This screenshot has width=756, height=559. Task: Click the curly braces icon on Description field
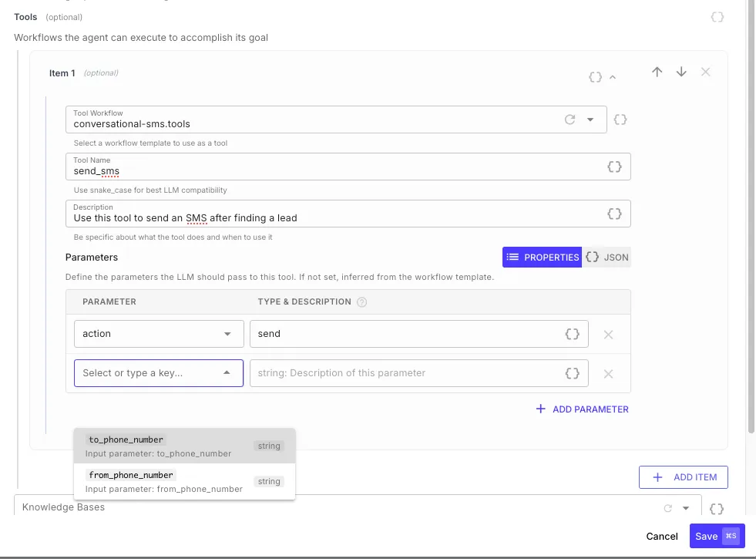[614, 213]
